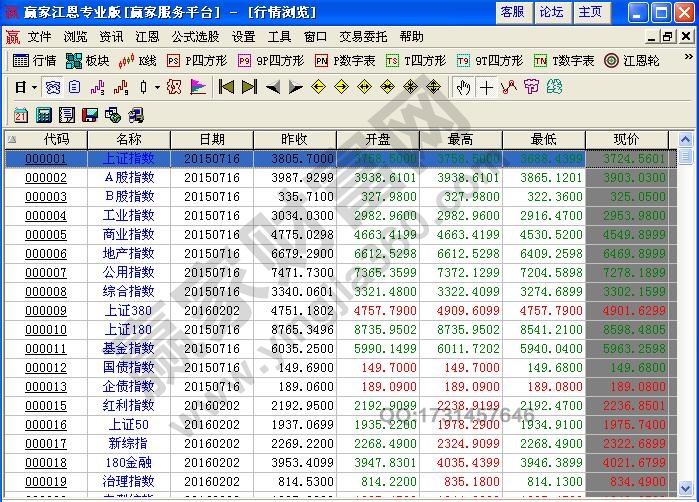
Task: Expand the candlestick style dropdown arrow
Action: [x=156, y=88]
